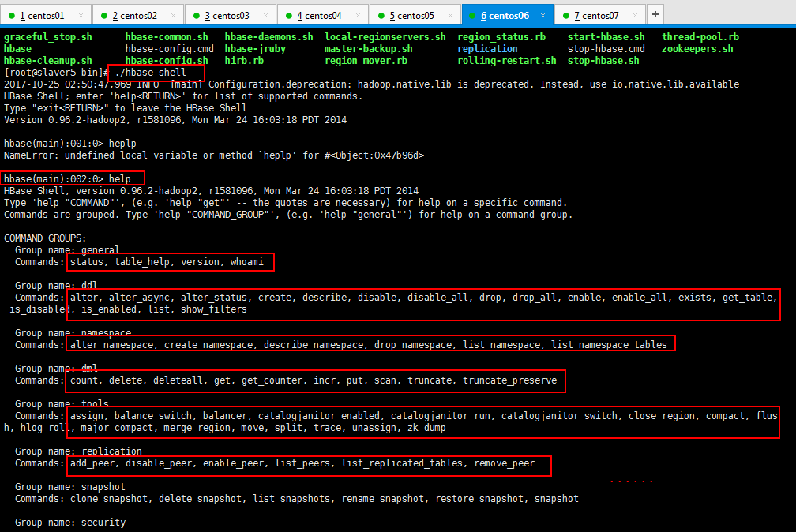Viewport: 796px width, 532px height.
Task: Click the start-hbase.sh filename in the listing
Action: 606,37
